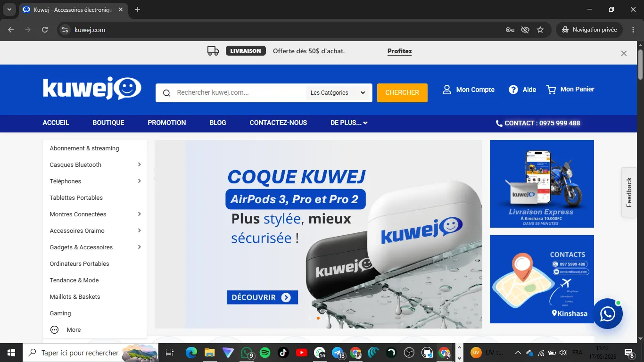Open Telegram from the taskbar
The image size is (644, 362).
coord(338,353)
